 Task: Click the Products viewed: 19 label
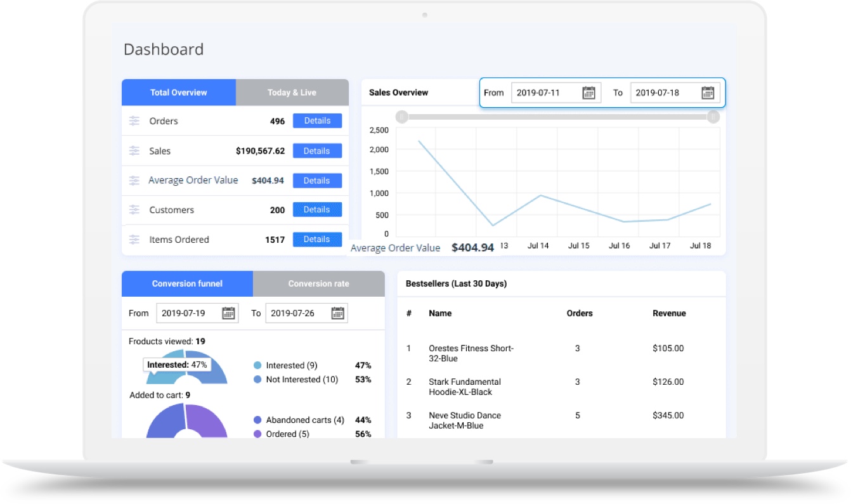click(167, 342)
